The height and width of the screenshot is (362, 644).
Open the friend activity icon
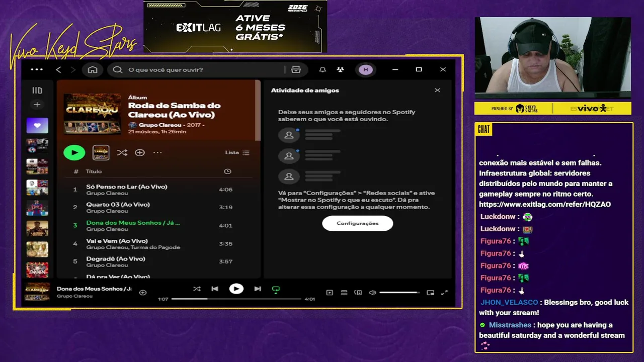[341, 69]
